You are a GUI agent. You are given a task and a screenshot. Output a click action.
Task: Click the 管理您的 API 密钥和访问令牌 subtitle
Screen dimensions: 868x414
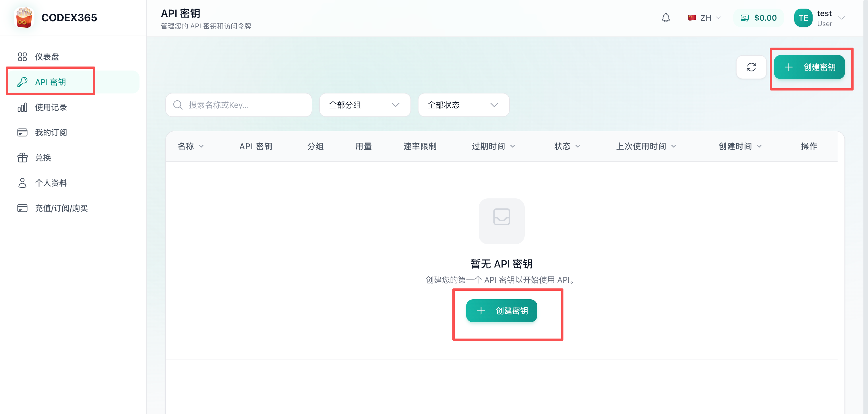[206, 26]
